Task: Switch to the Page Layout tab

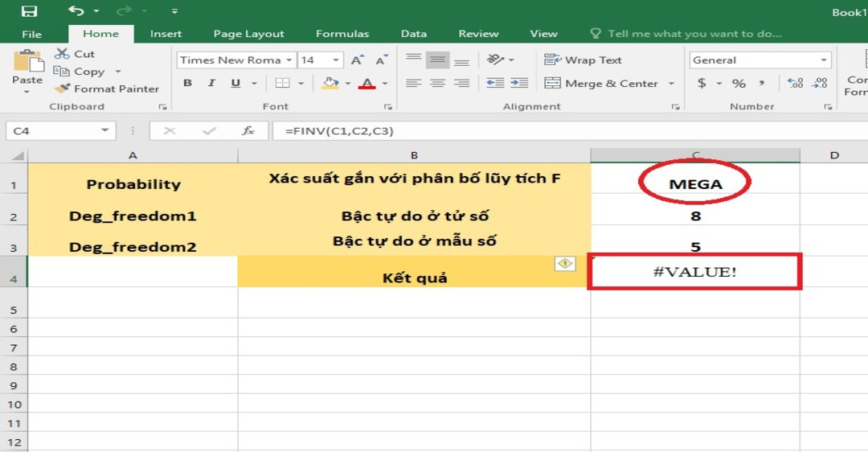Action: click(x=248, y=34)
